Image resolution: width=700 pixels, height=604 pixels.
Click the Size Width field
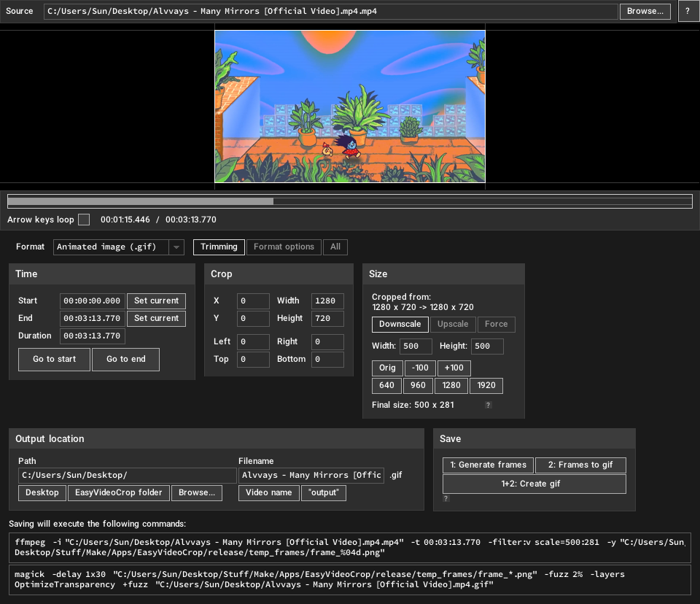(x=416, y=346)
